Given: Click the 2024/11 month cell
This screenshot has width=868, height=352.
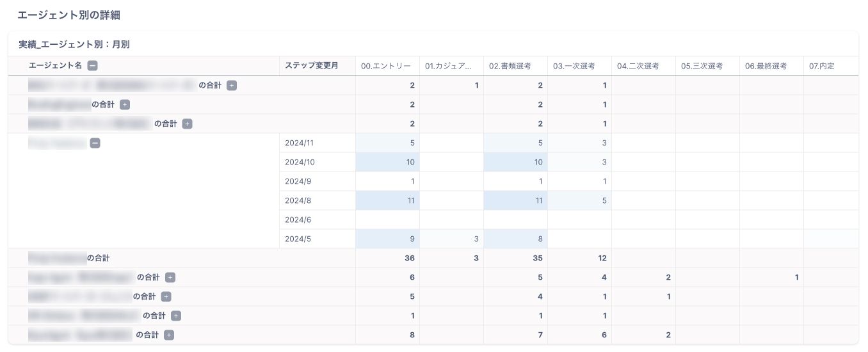Looking at the screenshot, I should click(x=300, y=143).
